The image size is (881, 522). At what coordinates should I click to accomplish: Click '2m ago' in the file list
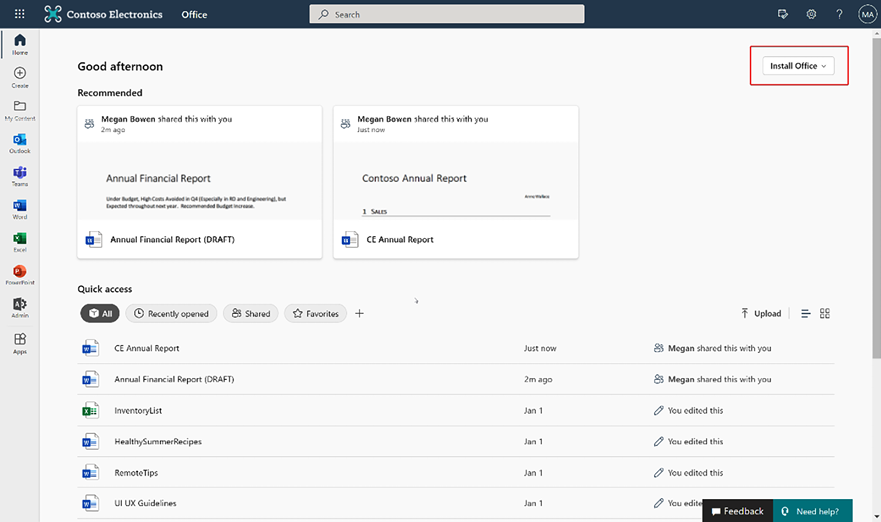(538, 379)
